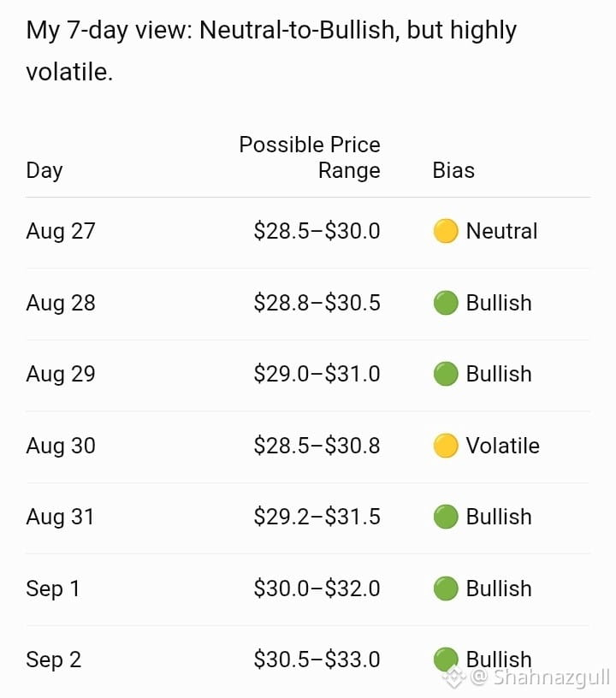Click the Aug 30 date cell
Screen dimensions: 616x698
pyautogui.click(x=61, y=446)
